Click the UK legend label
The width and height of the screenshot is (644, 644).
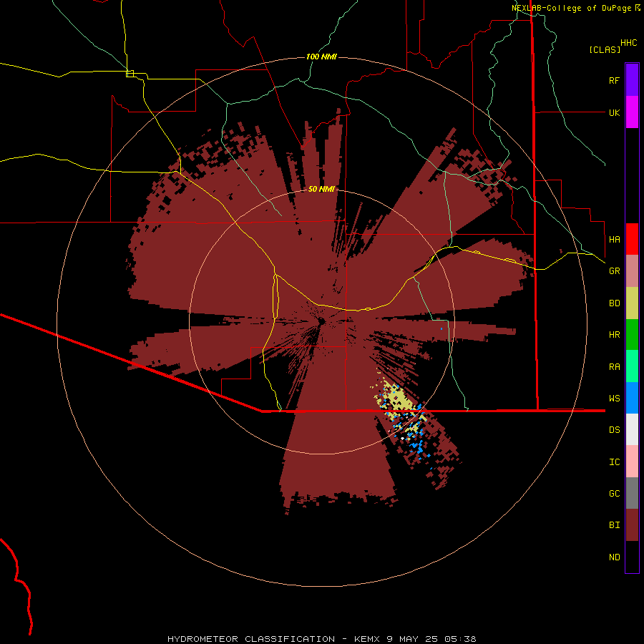[614, 112]
